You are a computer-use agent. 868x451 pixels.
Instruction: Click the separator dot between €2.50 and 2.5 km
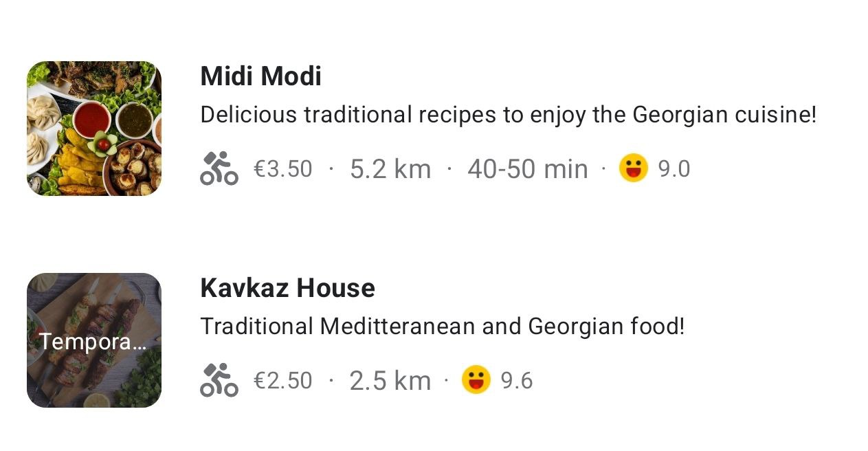(x=331, y=379)
